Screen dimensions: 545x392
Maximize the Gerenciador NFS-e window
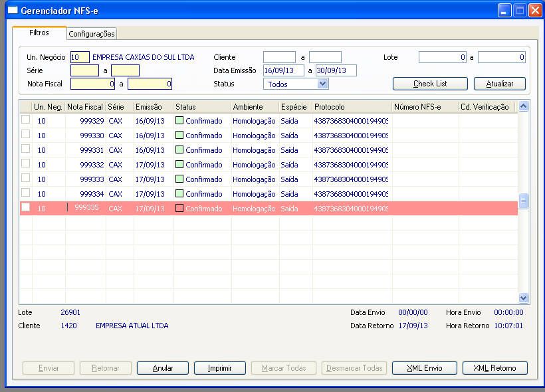(520, 11)
